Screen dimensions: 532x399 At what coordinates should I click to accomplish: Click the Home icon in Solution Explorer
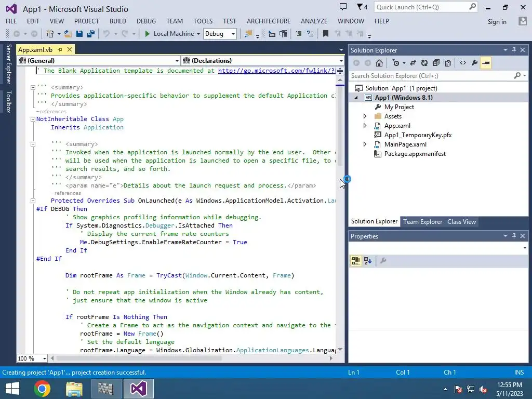pos(379,63)
